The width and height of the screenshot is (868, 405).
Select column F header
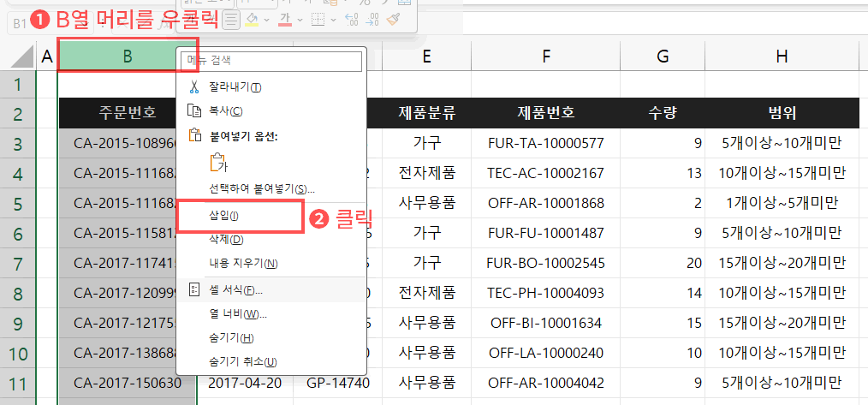(546, 57)
